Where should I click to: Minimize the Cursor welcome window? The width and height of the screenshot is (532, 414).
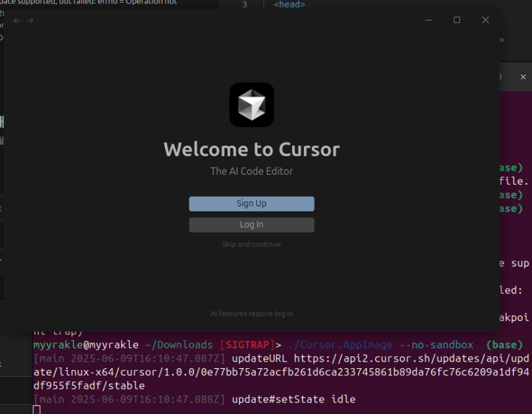pyautogui.click(x=428, y=20)
